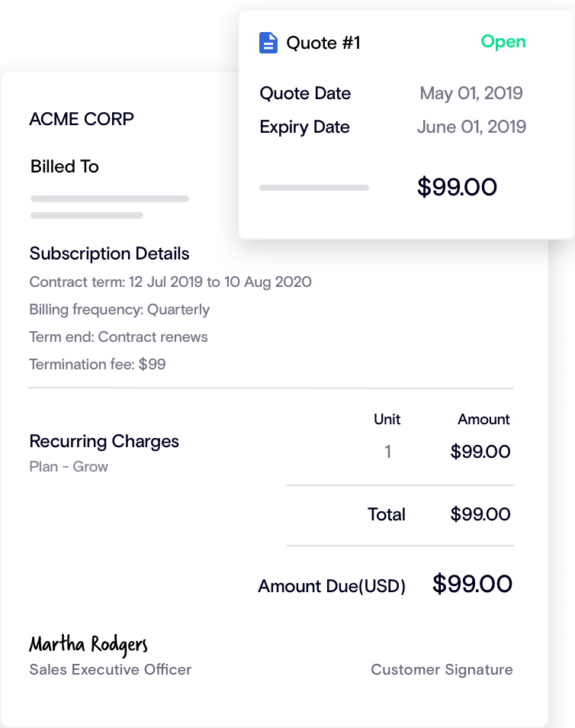Click the ACME CORP company name

coord(82,119)
